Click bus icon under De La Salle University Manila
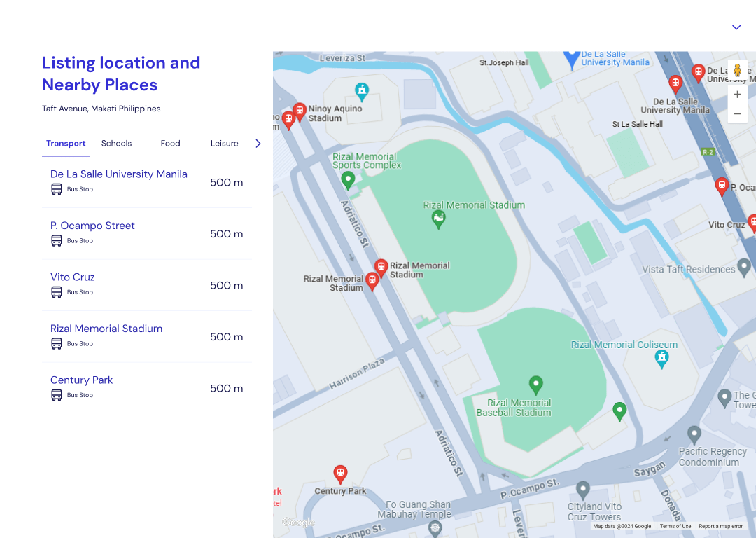Image resolution: width=756 pixels, height=538 pixels. pyautogui.click(x=57, y=189)
